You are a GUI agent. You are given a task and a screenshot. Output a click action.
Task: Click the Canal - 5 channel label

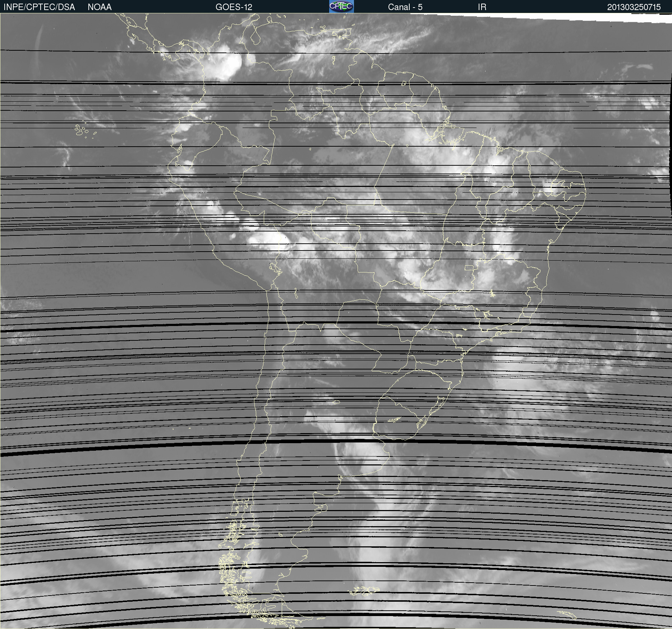(405, 7)
